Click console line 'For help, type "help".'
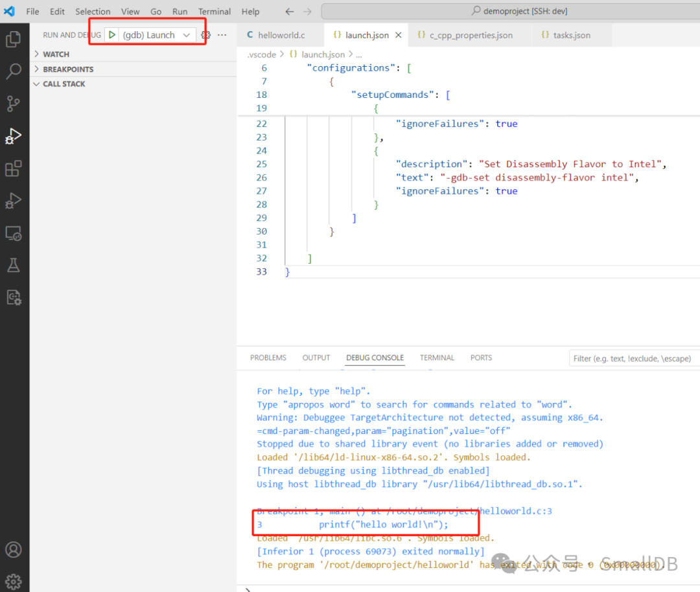 (314, 391)
